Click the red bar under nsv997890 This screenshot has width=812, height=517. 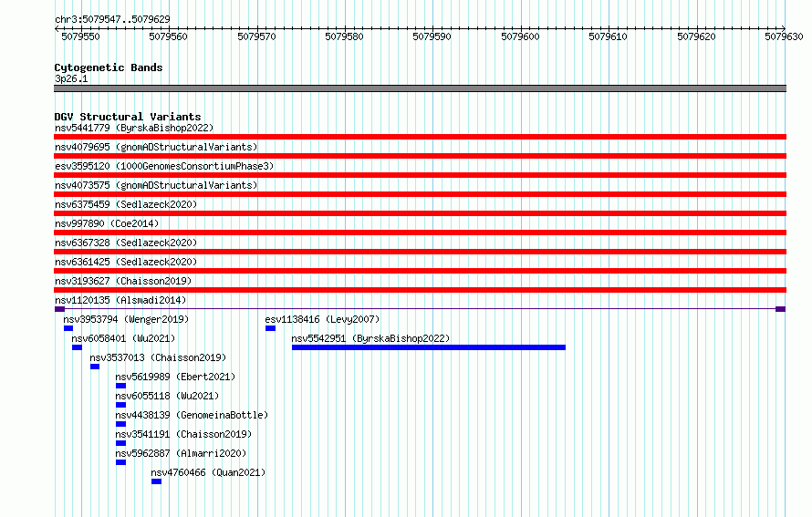[x=420, y=233]
